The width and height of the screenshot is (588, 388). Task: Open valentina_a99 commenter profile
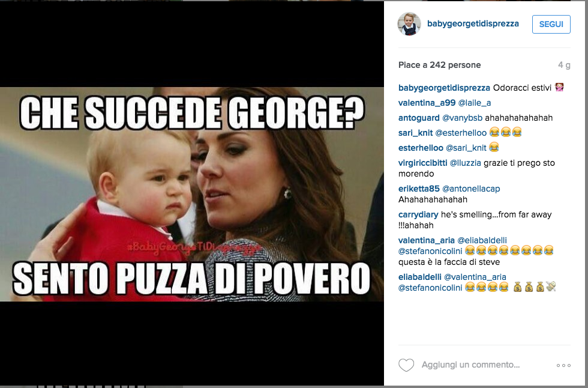coord(427,103)
